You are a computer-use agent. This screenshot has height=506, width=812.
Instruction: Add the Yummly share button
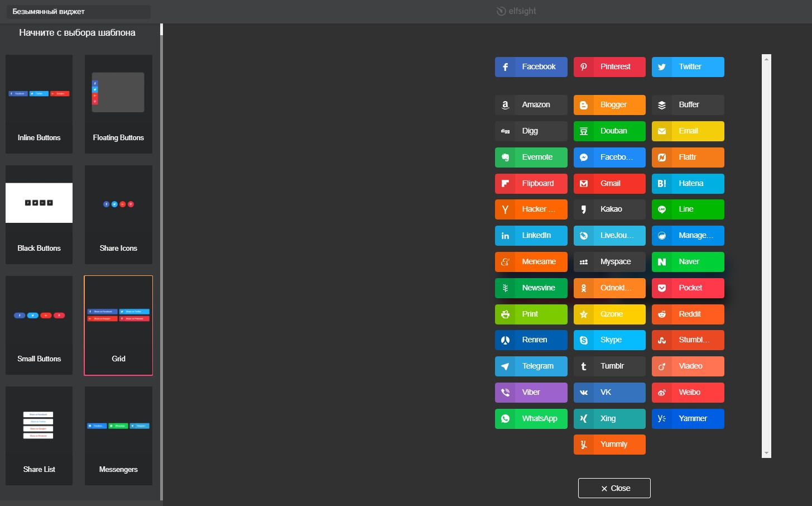[x=609, y=445]
